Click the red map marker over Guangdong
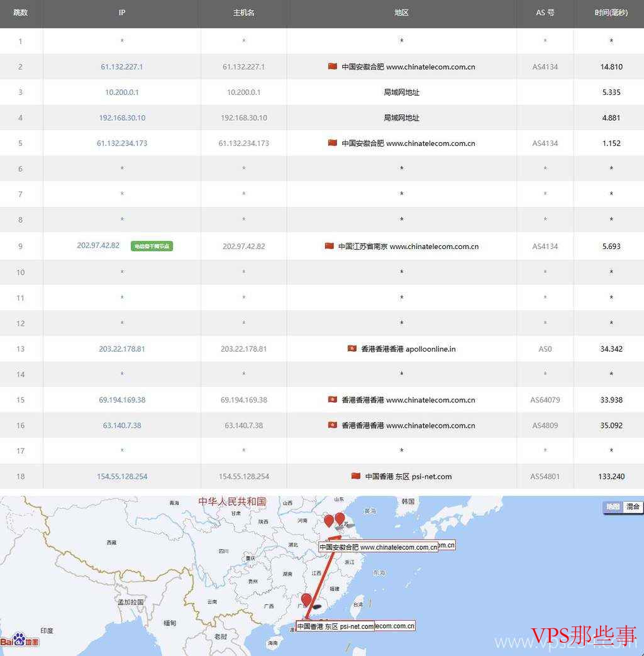 coord(306,601)
